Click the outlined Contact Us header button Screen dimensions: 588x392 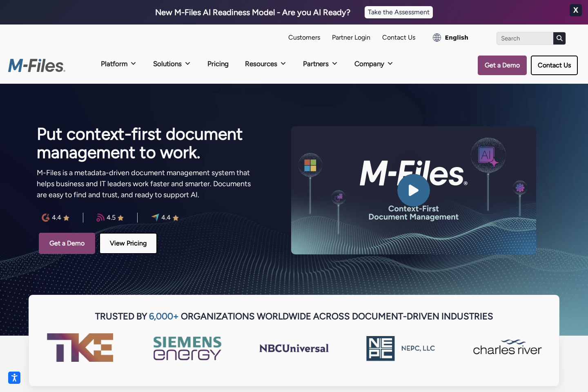554,65
